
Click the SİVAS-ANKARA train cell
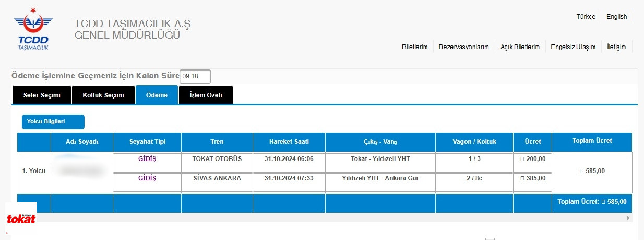point(217,178)
